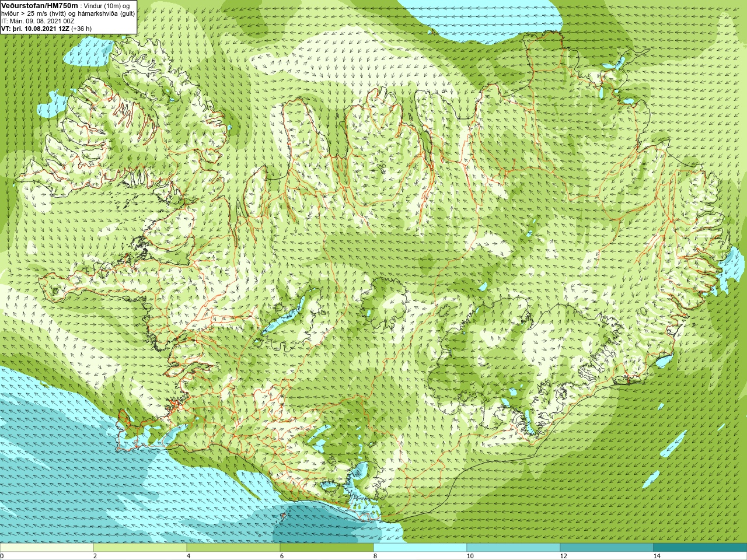This screenshot has width=747, height=560.
Task: Click the '8' scale label
Action: [375, 556]
